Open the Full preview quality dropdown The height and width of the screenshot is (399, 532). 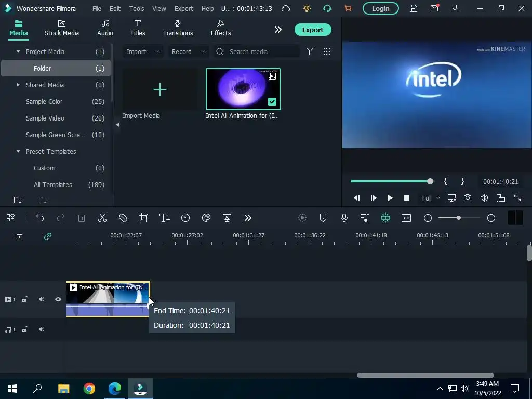pyautogui.click(x=431, y=198)
